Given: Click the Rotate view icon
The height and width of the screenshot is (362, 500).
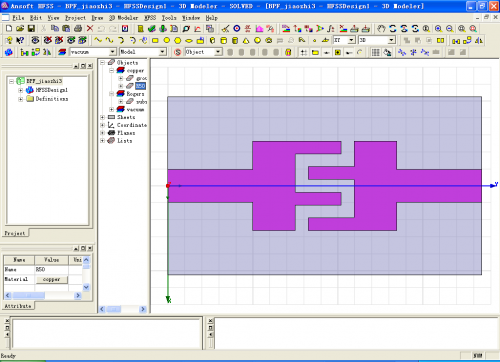Looking at the screenshot, I should [393, 29].
